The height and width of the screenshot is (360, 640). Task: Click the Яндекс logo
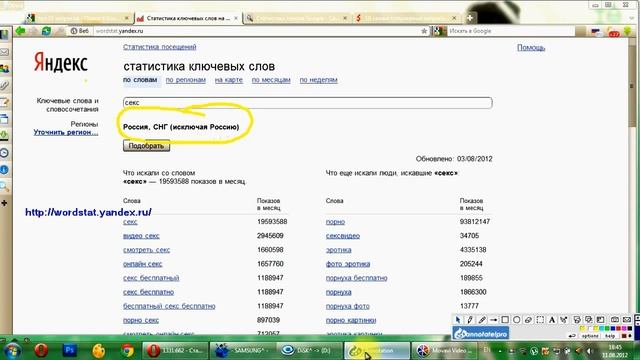click(x=60, y=62)
